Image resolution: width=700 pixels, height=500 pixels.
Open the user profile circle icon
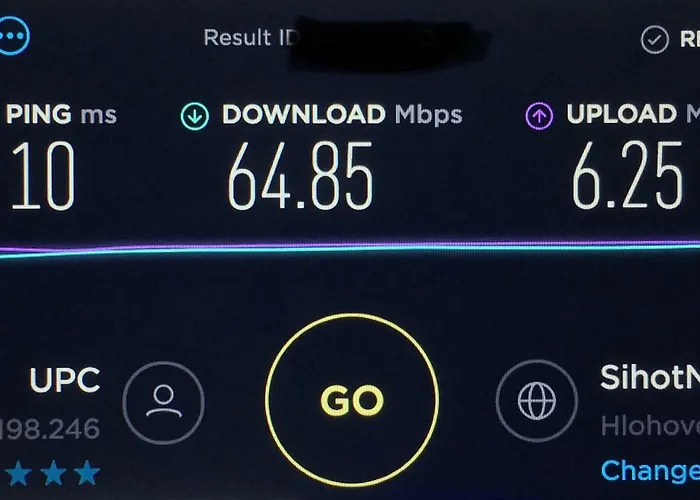[164, 403]
